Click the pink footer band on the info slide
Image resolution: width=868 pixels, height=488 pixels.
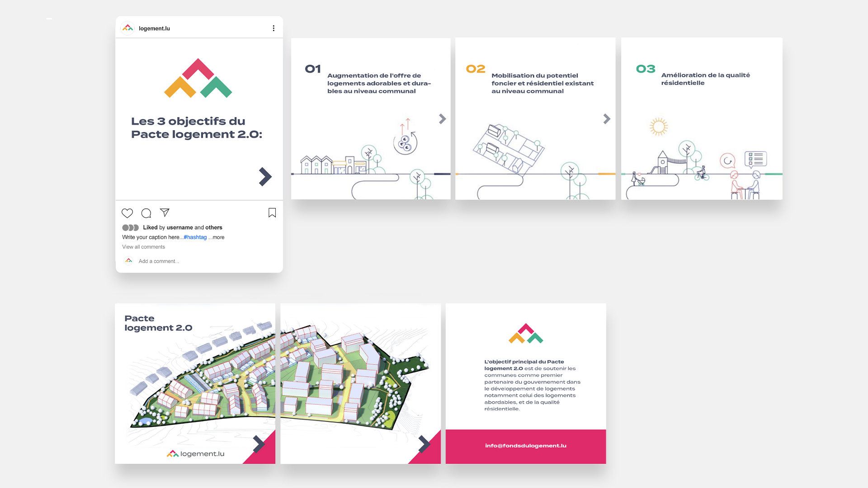tap(526, 446)
